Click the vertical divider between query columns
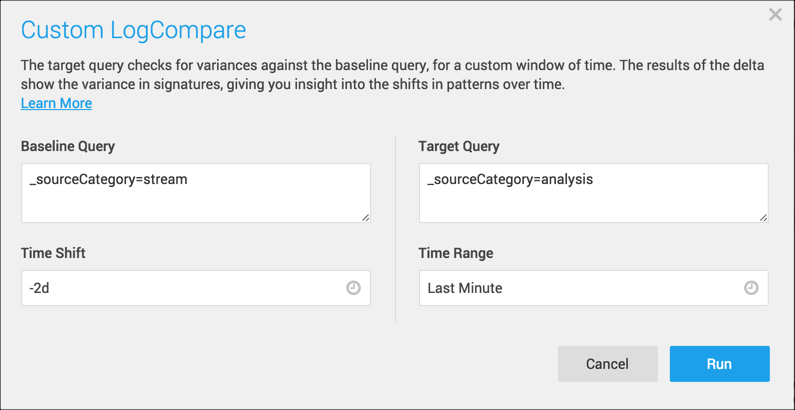 point(395,228)
